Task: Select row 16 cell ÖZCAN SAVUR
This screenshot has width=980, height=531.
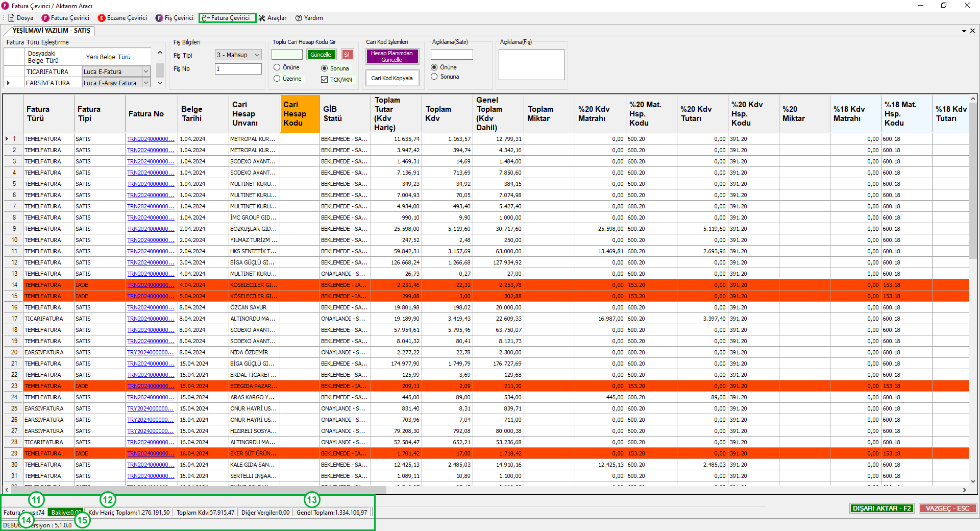Action: (x=254, y=307)
